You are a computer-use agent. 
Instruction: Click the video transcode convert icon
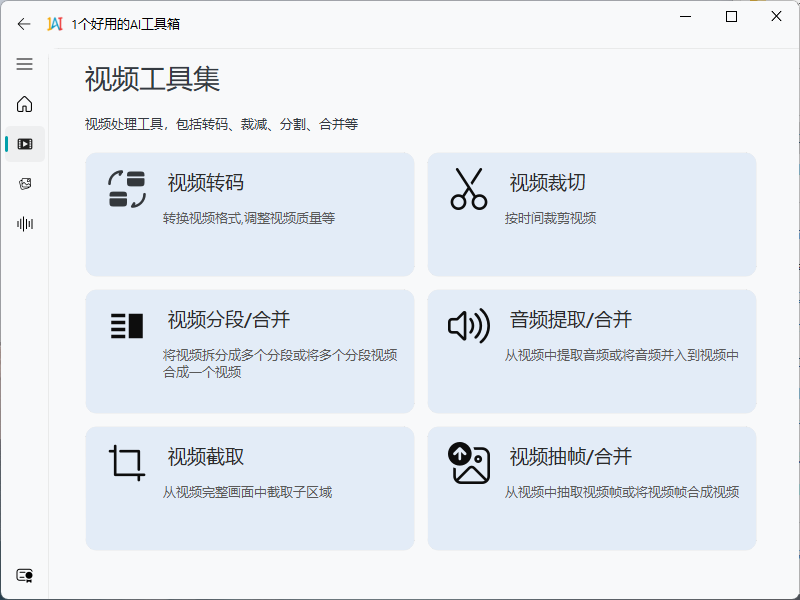(x=127, y=189)
